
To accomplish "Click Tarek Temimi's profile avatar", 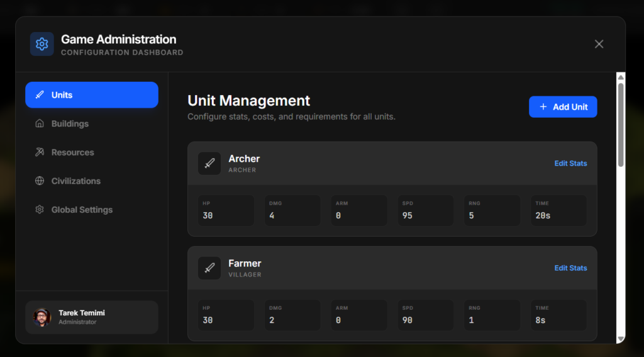I will pyautogui.click(x=42, y=317).
